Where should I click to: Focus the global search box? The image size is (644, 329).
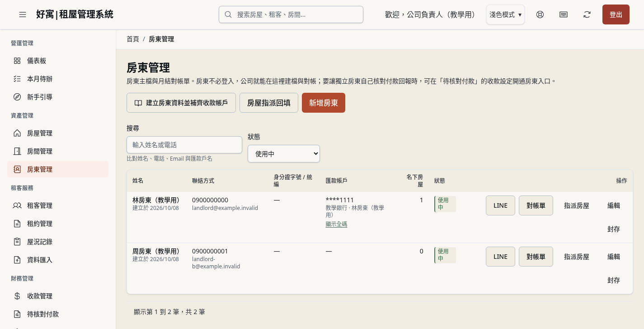click(x=291, y=14)
